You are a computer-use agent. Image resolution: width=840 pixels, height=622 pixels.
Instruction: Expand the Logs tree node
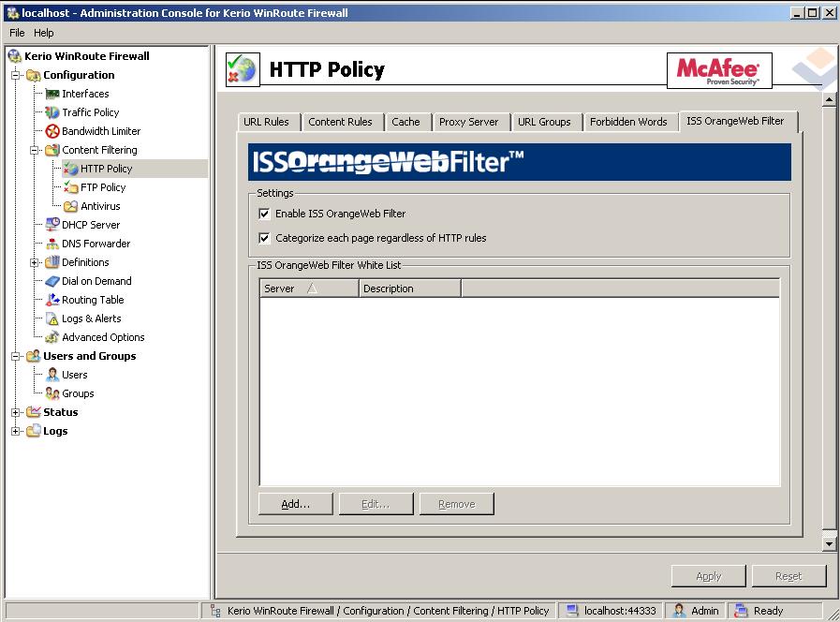tap(16, 431)
